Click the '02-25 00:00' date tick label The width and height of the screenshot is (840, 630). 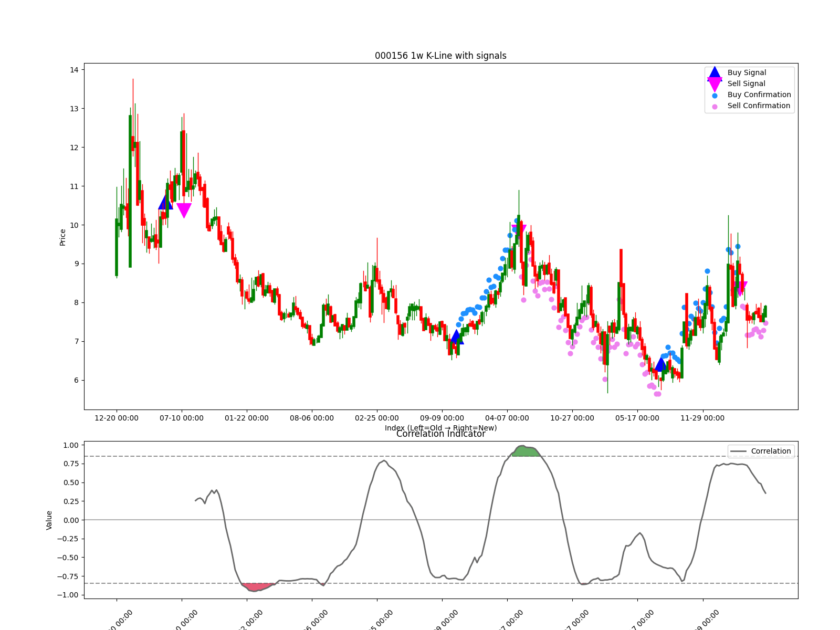click(x=377, y=418)
